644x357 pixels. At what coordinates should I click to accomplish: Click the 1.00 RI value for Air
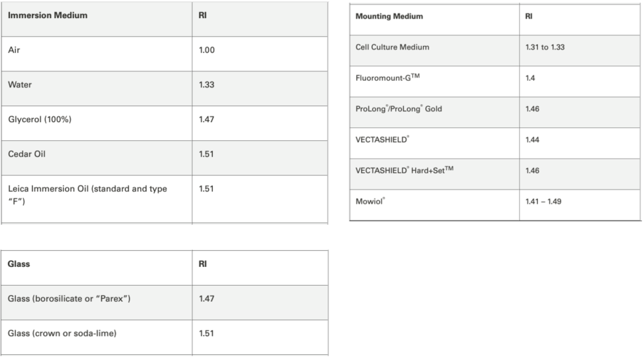tap(207, 50)
